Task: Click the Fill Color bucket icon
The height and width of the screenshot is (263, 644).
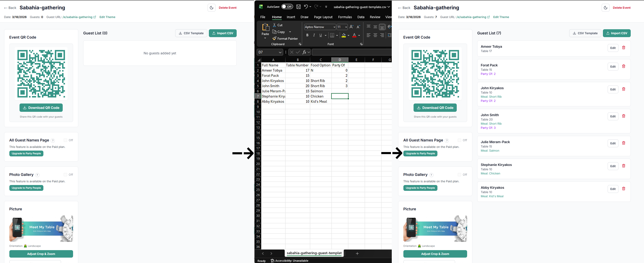Action: [344, 35]
